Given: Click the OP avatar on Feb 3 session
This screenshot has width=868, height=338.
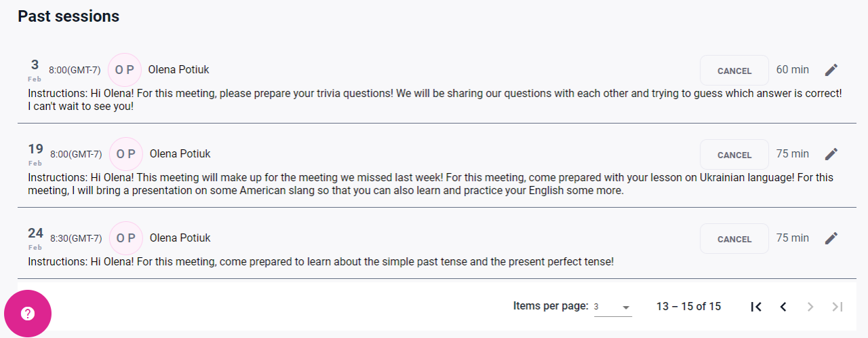Looking at the screenshot, I should point(125,70).
